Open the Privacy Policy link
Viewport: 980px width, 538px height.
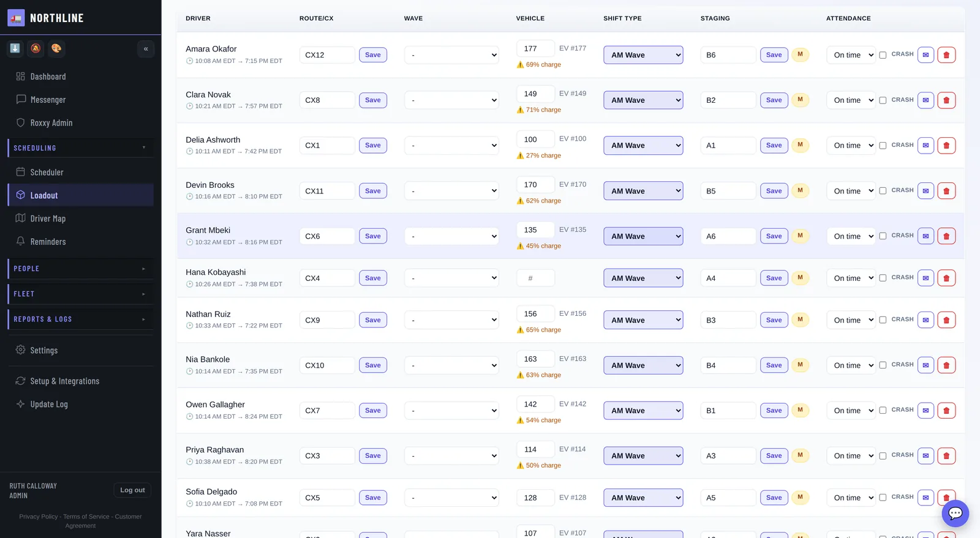(39, 517)
